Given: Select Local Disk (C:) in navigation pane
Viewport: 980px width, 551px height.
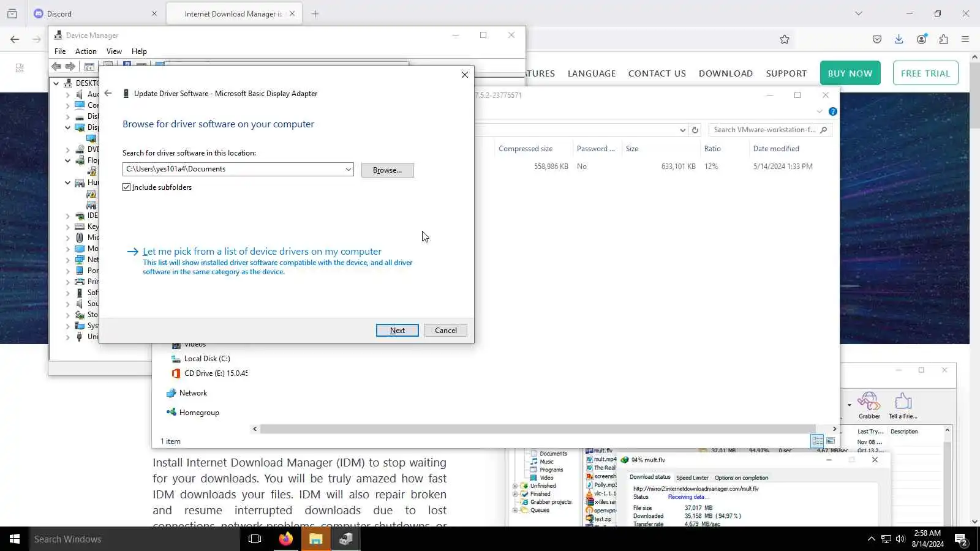Looking at the screenshot, I should (207, 359).
